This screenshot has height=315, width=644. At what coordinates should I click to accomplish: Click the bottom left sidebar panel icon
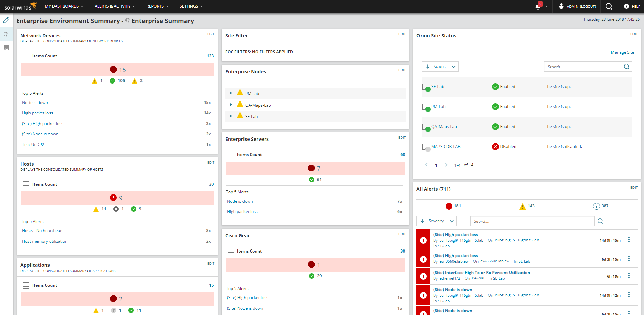pyautogui.click(x=6, y=48)
